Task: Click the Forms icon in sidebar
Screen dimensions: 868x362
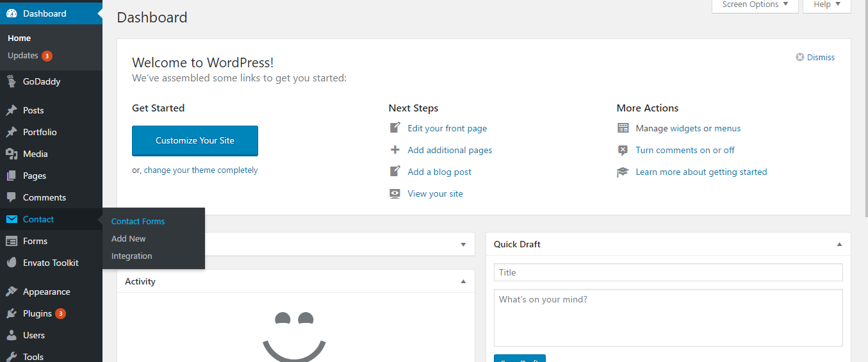Action: (x=12, y=241)
